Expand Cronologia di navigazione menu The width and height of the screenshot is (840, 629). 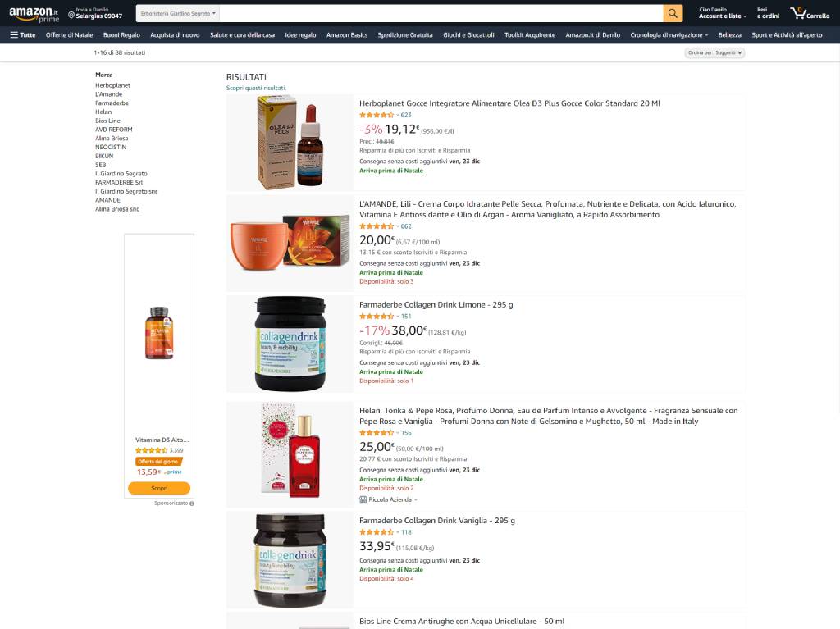(669, 34)
